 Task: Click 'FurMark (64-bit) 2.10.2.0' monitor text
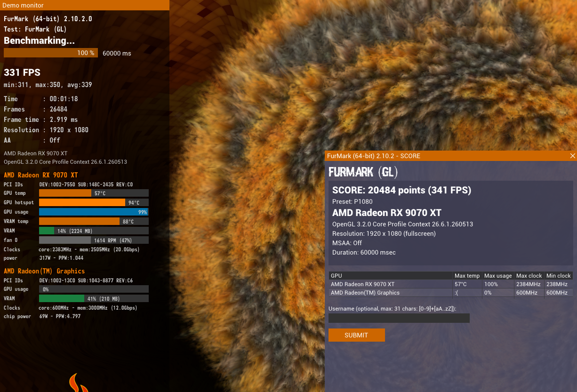point(48,19)
